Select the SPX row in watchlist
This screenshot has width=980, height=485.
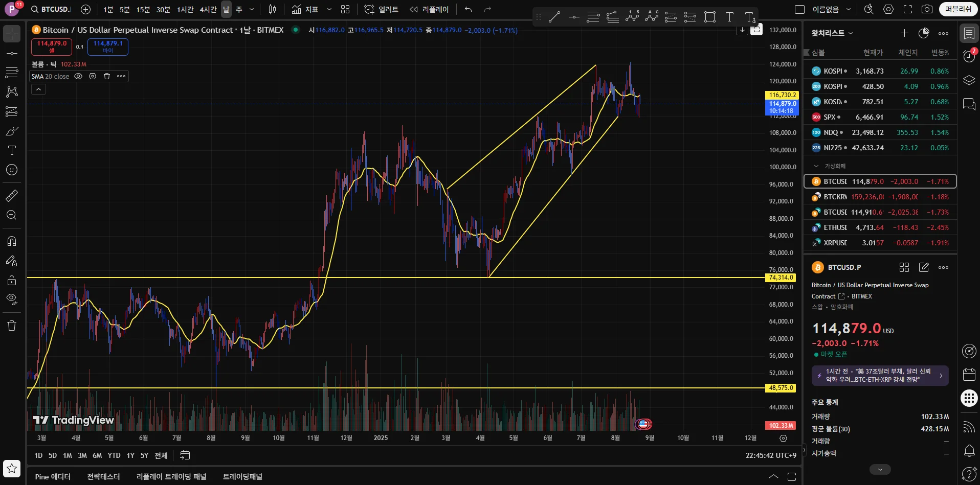click(880, 117)
